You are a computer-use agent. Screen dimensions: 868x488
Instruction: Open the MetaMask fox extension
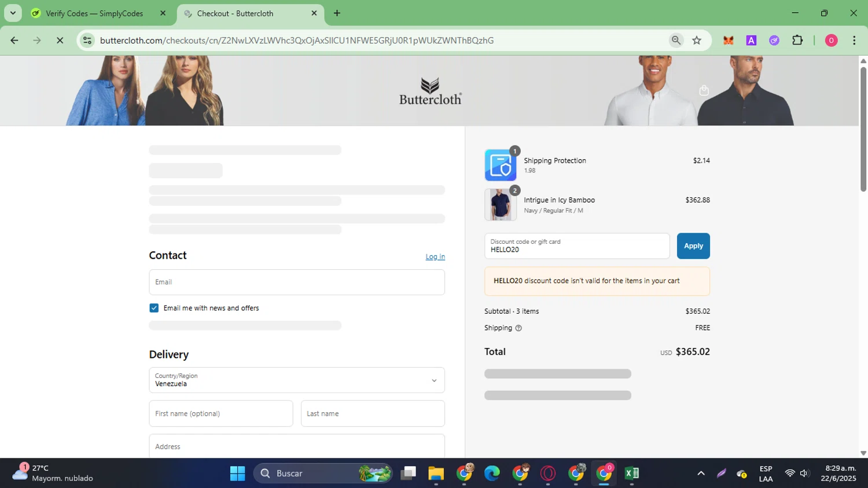729,40
